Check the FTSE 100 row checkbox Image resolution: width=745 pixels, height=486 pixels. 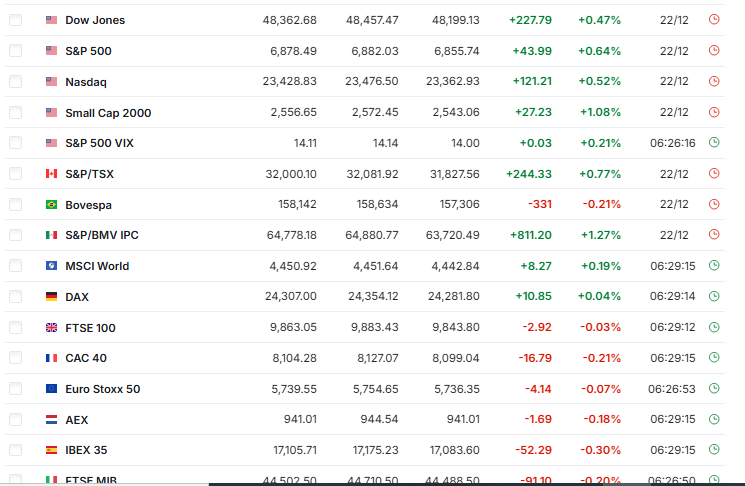point(16,327)
